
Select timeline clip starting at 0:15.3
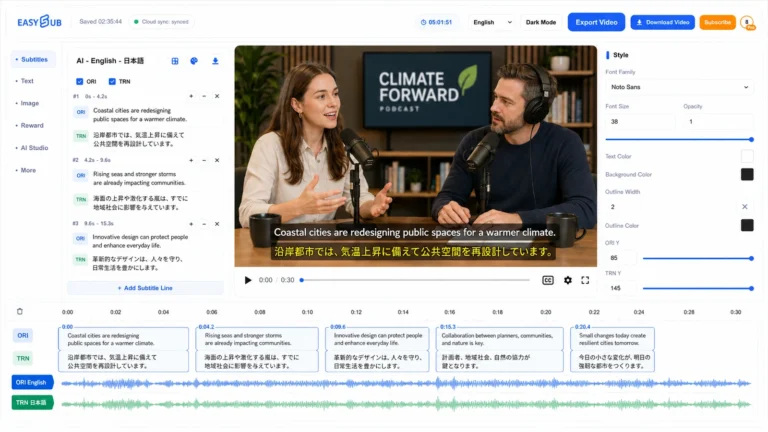500,350
